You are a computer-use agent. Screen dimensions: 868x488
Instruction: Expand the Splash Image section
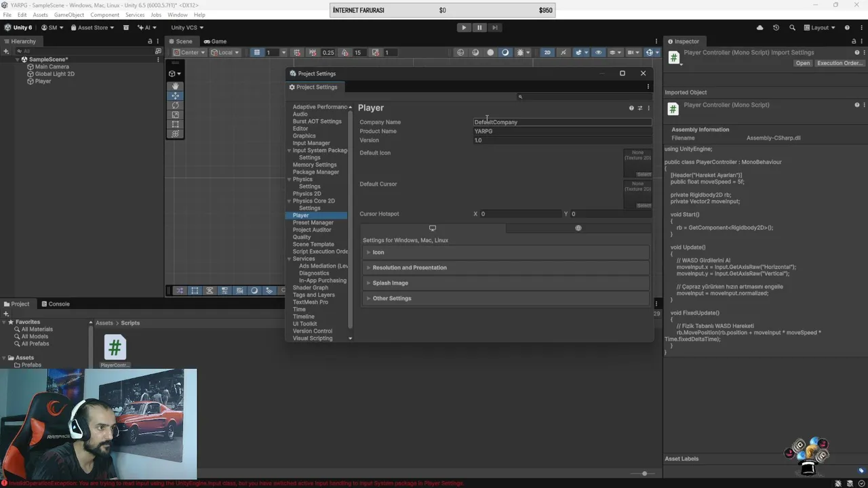pos(505,283)
